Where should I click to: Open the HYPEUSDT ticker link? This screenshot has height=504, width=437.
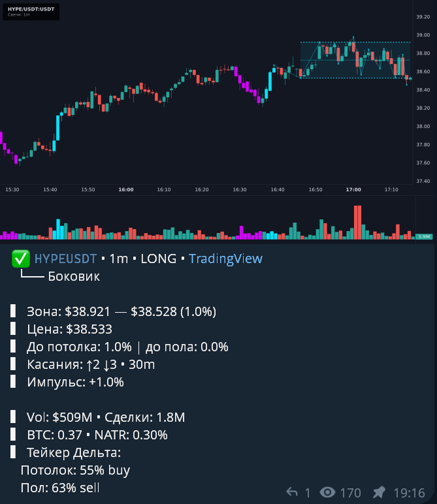pos(65,259)
